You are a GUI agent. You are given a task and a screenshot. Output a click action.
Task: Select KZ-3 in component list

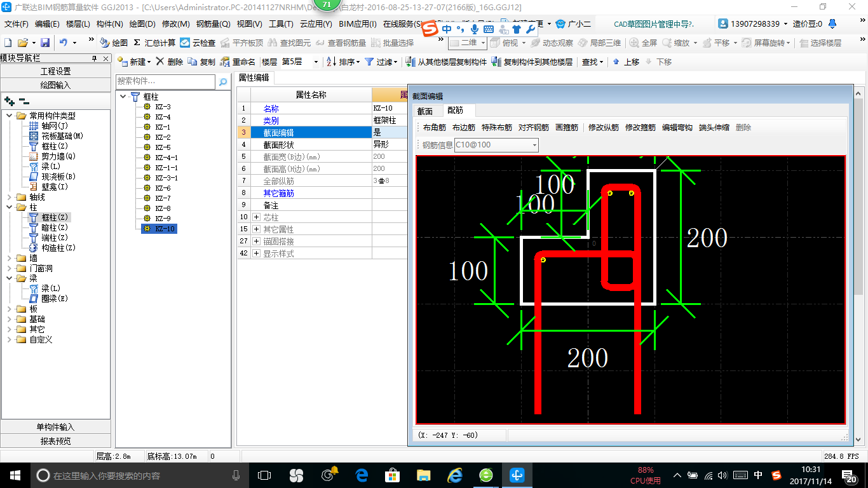coord(163,107)
